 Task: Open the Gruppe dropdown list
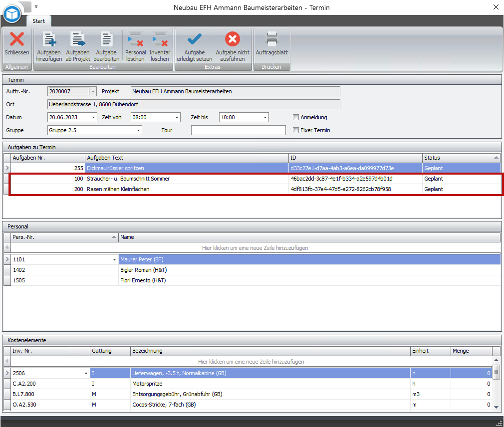pos(138,130)
